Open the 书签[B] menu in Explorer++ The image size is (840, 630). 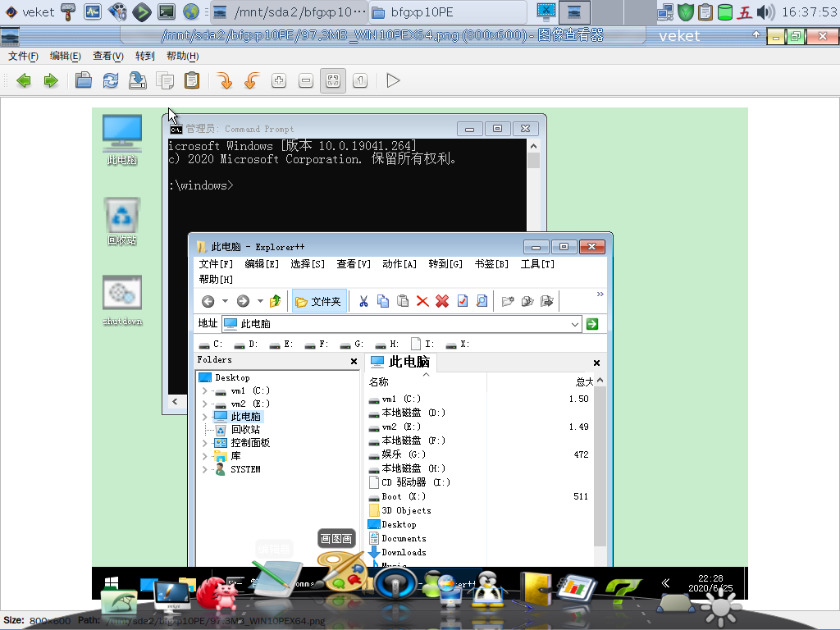tap(492, 264)
